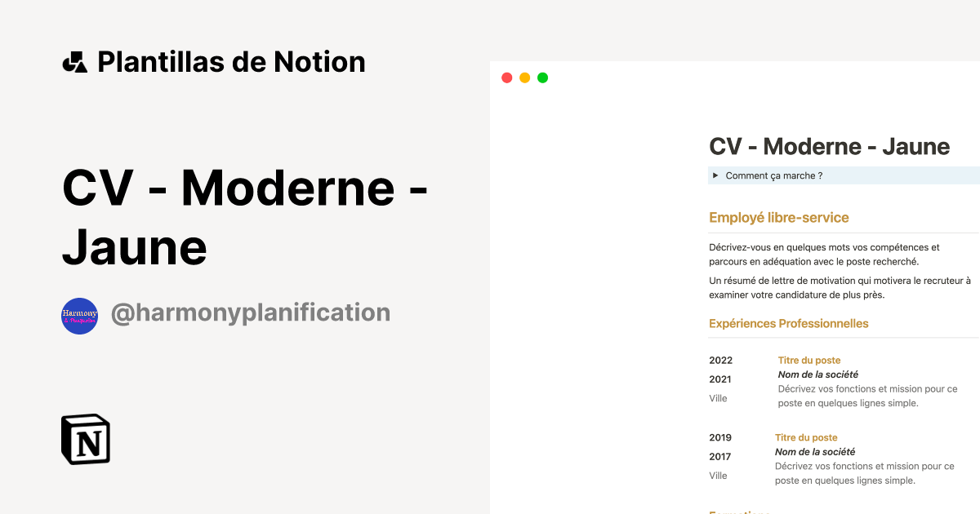
Task: Click the Titre du poste link under 2019
Action: (x=806, y=437)
